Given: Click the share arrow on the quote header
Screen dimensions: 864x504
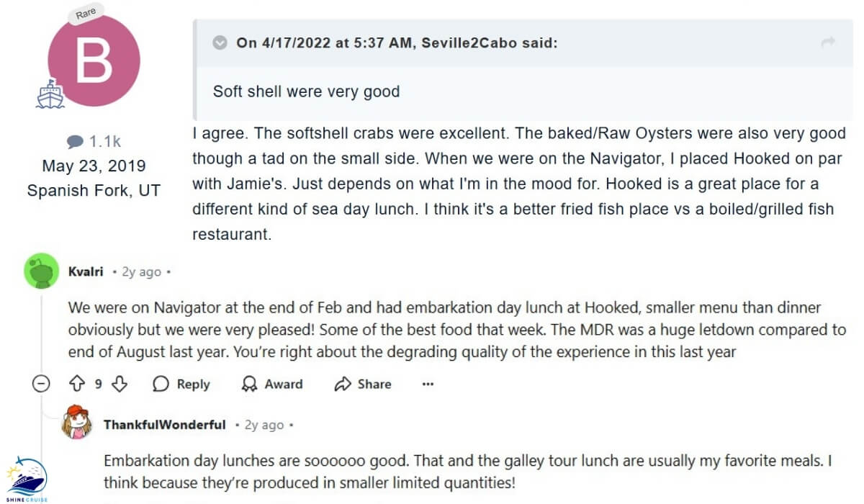Looking at the screenshot, I should click(828, 42).
